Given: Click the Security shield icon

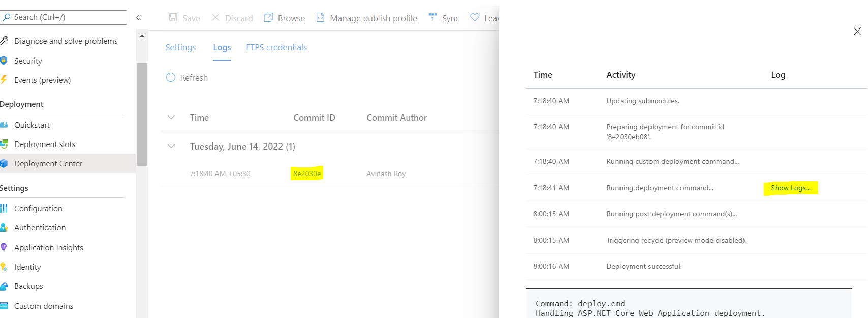Looking at the screenshot, I should click(x=4, y=61).
